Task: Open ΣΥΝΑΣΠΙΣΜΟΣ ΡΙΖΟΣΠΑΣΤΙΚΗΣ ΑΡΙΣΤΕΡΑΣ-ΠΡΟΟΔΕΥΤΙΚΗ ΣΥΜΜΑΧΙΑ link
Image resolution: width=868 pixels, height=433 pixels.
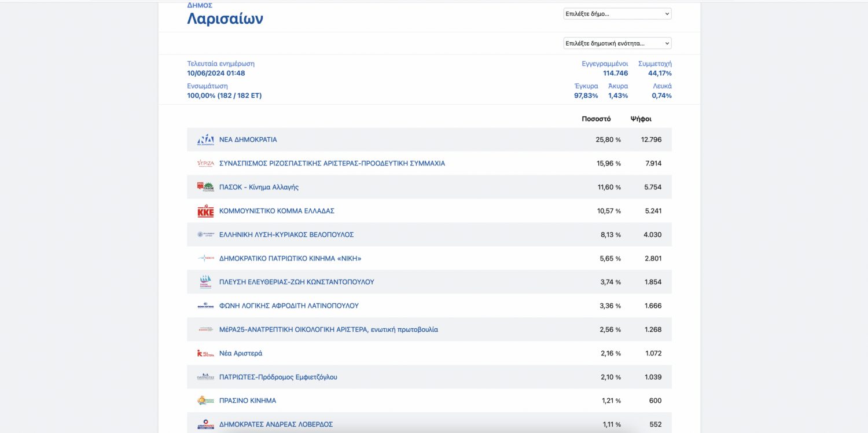Action: [332, 163]
